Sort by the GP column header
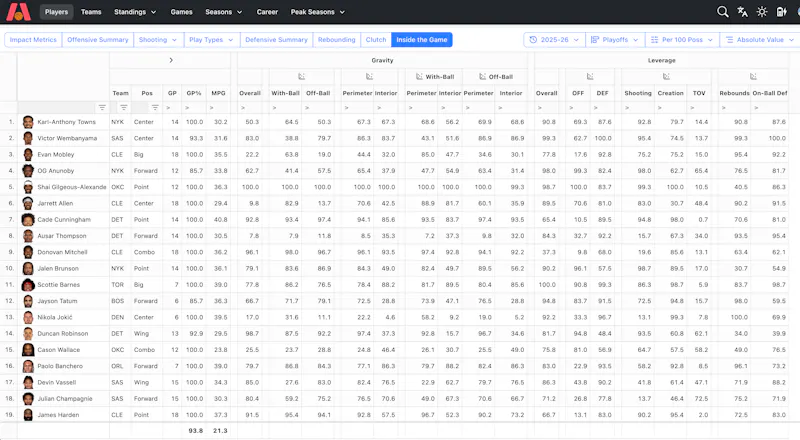The image size is (800, 440). 172,93
